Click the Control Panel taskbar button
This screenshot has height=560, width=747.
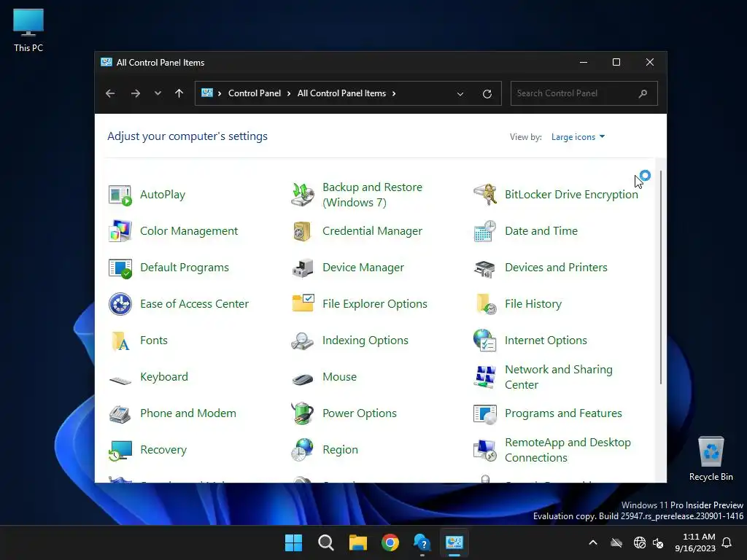(x=454, y=542)
